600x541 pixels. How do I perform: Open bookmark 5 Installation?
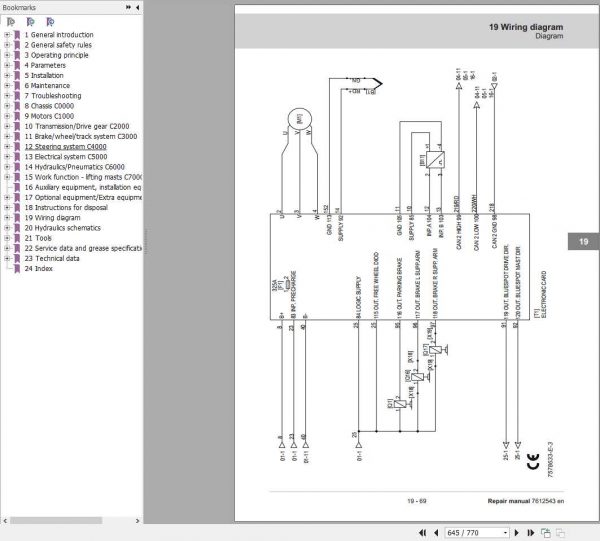pyautogui.click(x=44, y=75)
